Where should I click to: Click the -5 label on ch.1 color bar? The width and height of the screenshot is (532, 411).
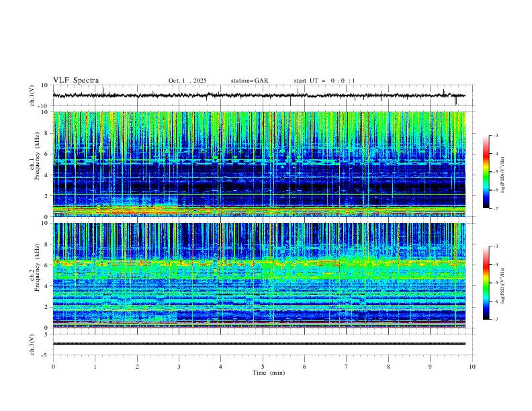coord(496,172)
